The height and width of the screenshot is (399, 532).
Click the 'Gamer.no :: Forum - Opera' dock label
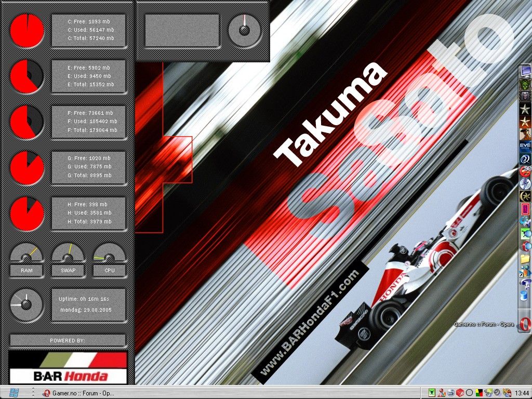pyautogui.click(x=484, y=324)
